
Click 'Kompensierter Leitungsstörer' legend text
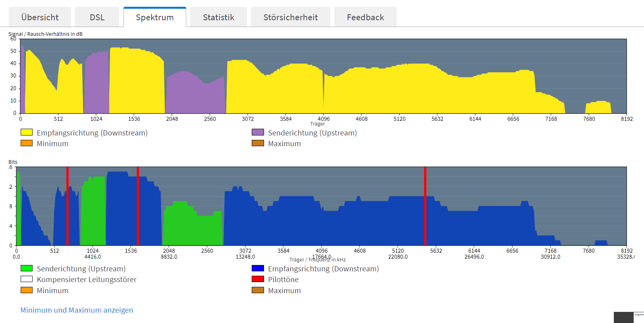[x=87, y=279]
